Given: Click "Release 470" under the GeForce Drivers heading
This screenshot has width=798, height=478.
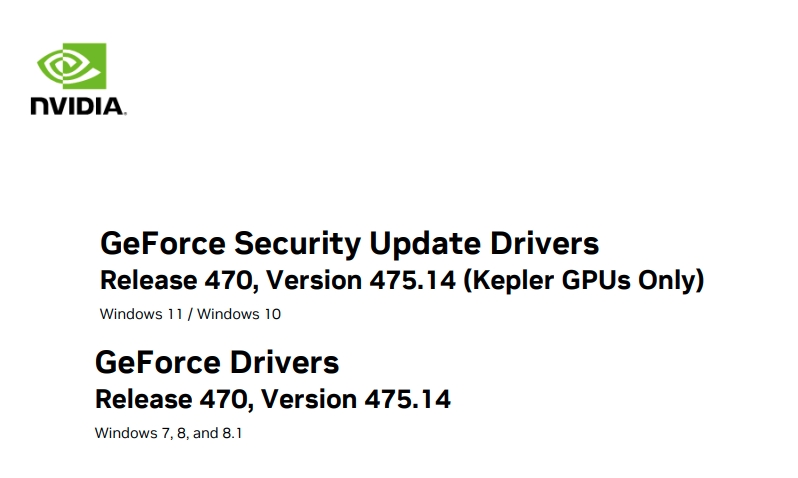Looking at the screenshot, I should click(x=172, y=399).
